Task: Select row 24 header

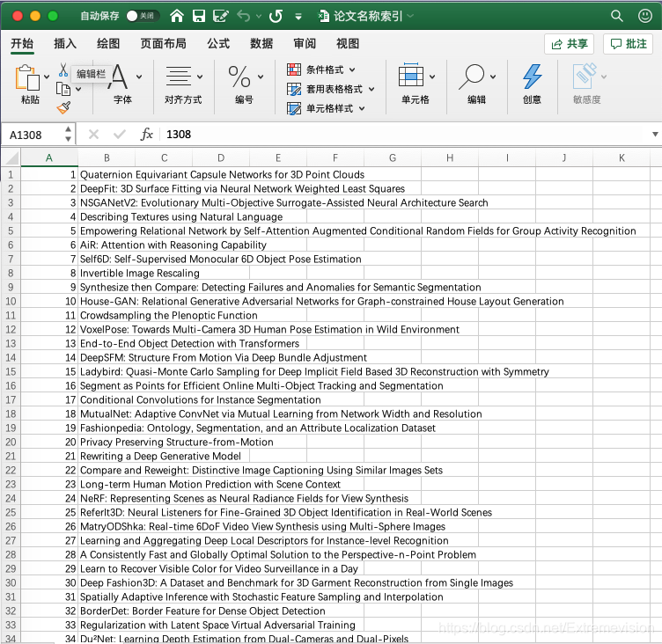Action: pyautogui.click(x=11, y=499)
